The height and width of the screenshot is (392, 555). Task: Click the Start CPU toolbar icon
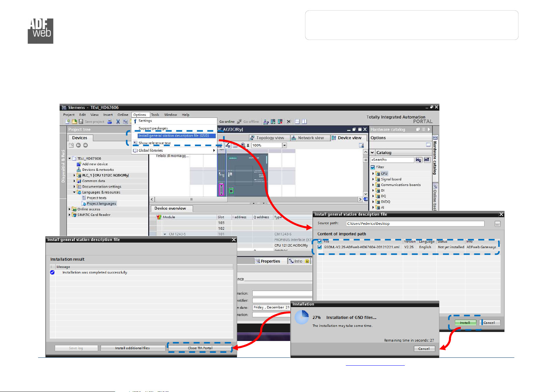coord(273,122)
